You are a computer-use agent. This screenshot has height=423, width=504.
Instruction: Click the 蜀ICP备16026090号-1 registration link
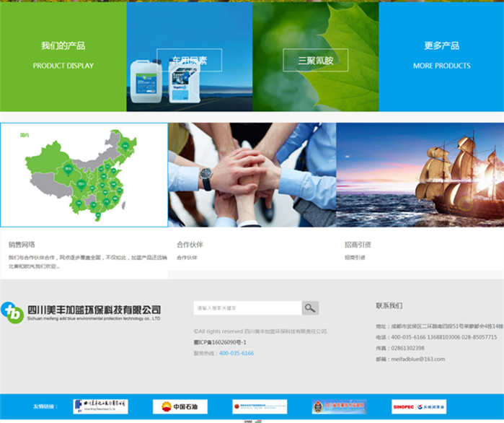(220, 342)
